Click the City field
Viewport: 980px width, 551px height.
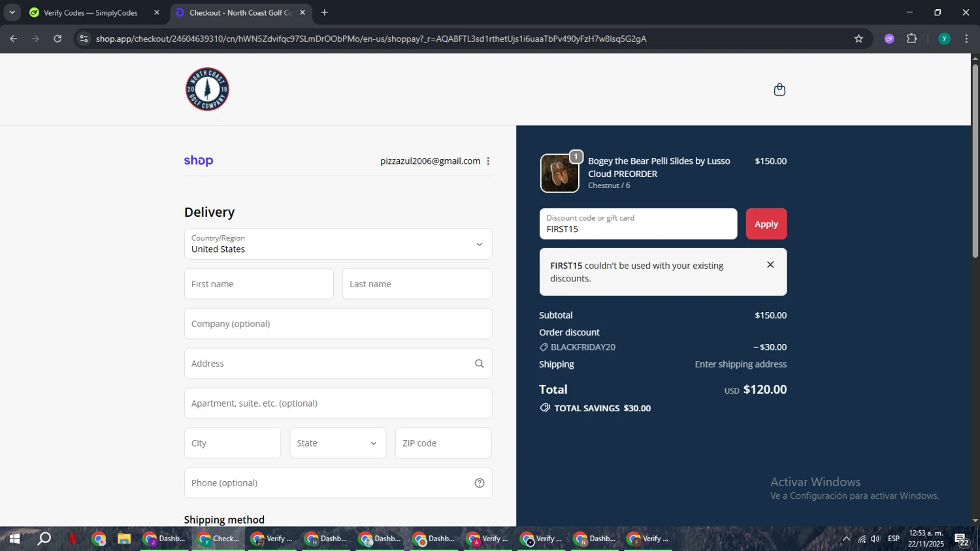[233, 443]
